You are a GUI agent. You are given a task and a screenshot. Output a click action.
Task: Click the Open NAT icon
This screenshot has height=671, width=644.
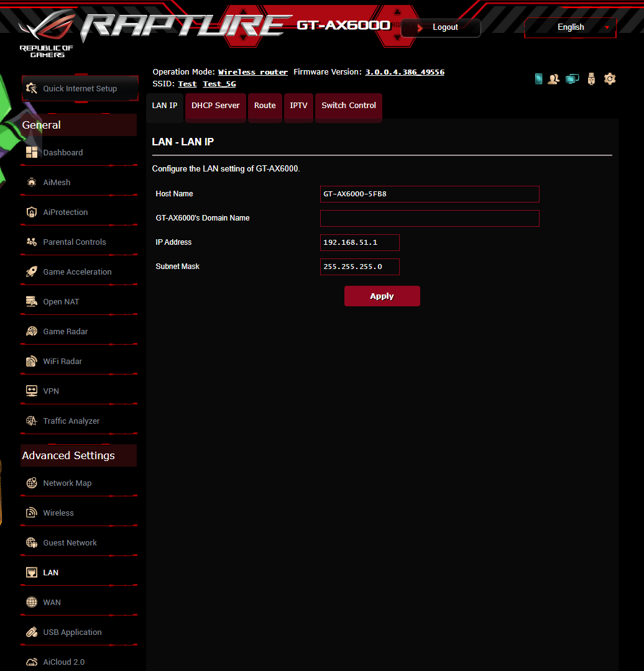click(32, 302)
